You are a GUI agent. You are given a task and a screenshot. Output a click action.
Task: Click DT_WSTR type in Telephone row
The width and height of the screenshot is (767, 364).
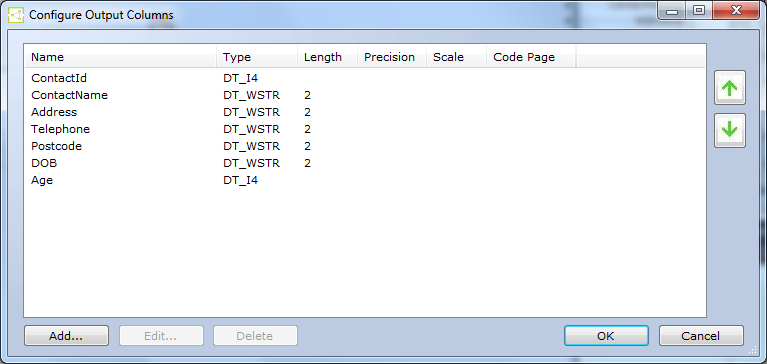tap(251, 129)
